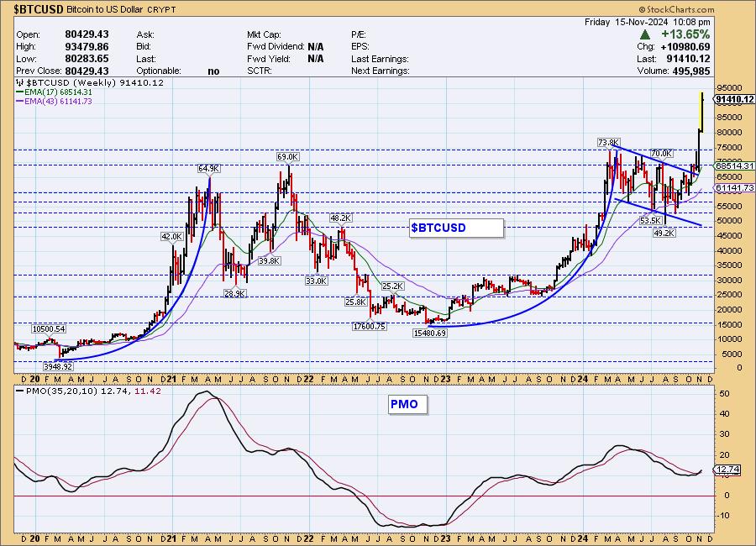This screenshot has width=756, height=546.
Task: Click the 'EMA(17) 68514.31' legend text
Action: click(58, 92)
